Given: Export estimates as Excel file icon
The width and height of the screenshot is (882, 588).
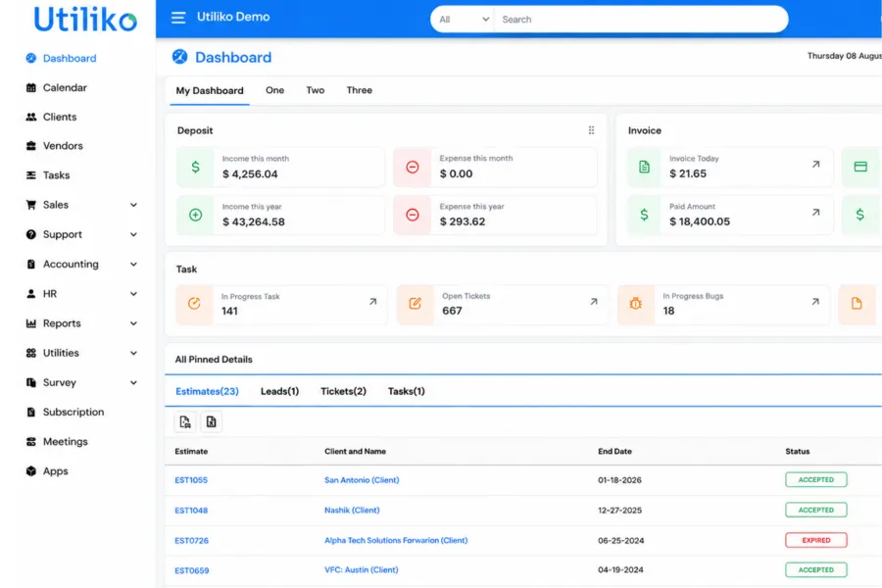Looking at the screenshot, I should pos(212,422).
